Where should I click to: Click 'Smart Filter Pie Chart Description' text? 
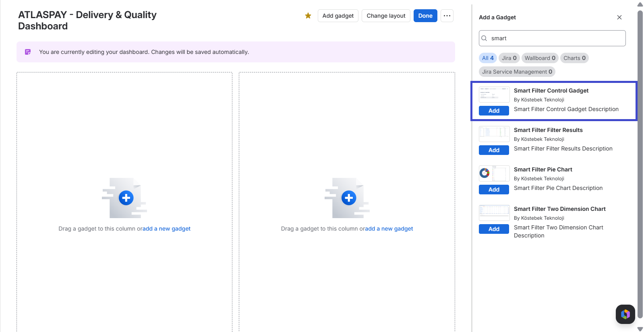pos(558,188)
